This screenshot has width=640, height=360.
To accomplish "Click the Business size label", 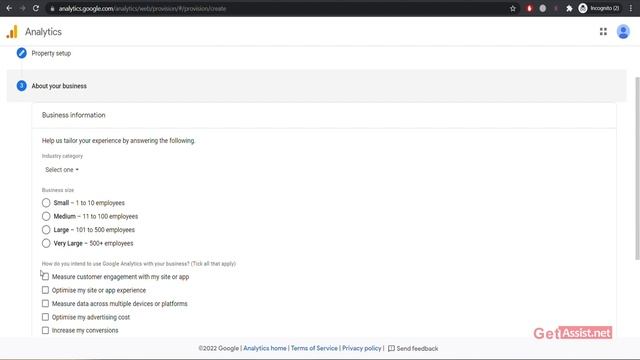I will 58,190.
